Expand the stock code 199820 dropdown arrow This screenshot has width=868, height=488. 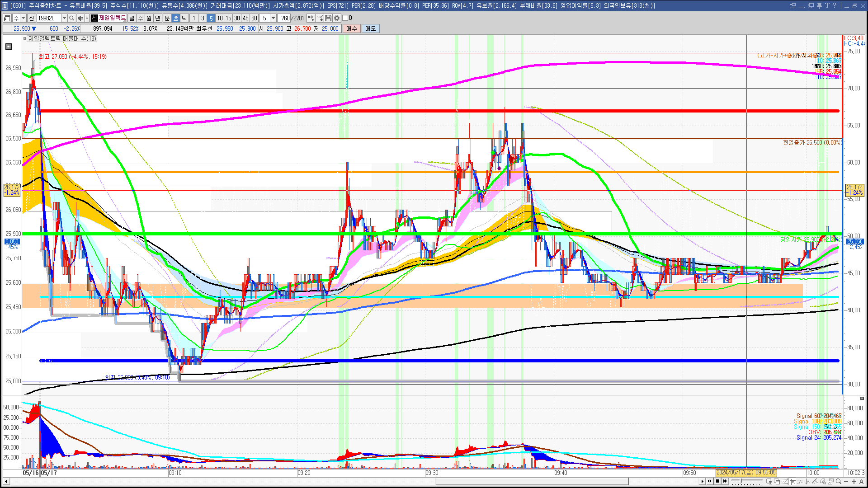(64, 18)
